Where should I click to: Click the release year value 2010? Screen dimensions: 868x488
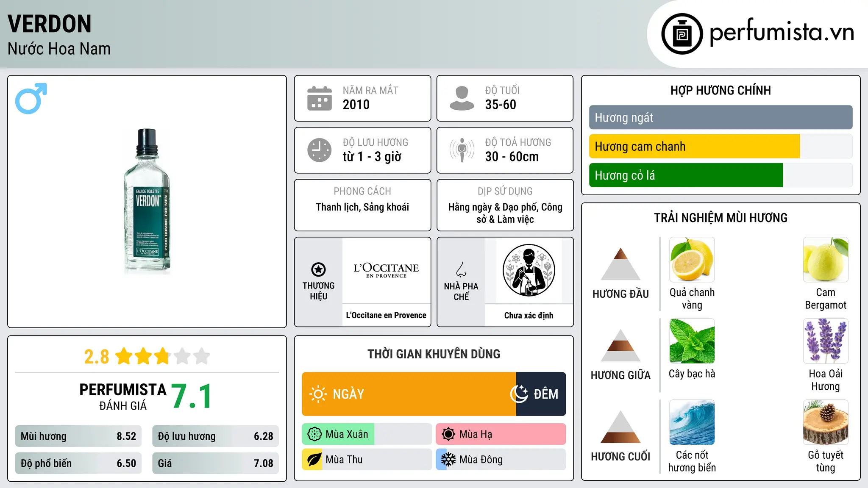coord(356,105)
